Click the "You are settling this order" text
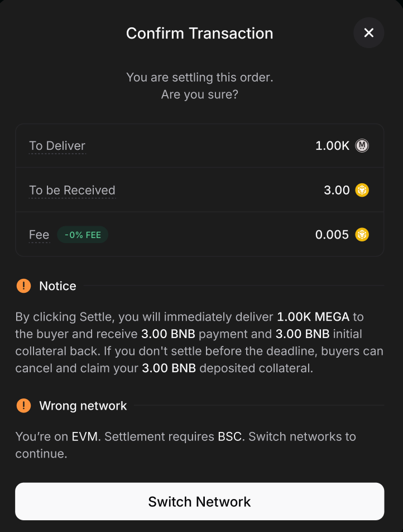 click(x=199, y=77)
